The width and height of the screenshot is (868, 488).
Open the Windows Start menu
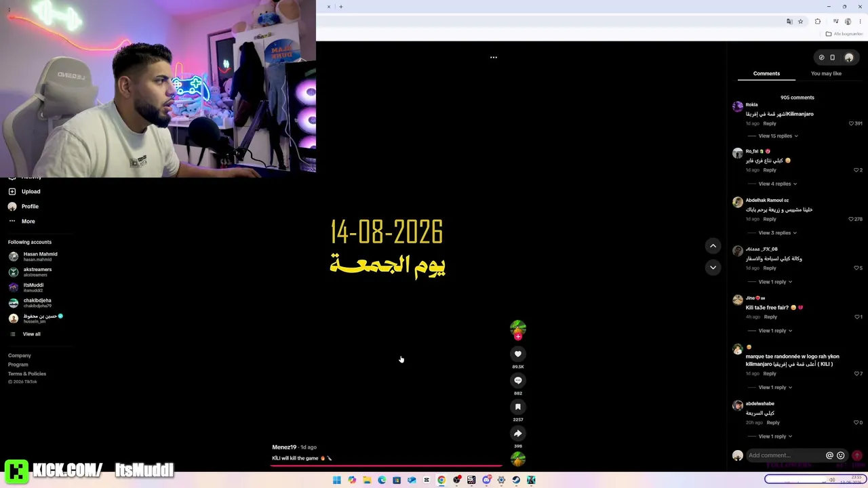[337, 480]
